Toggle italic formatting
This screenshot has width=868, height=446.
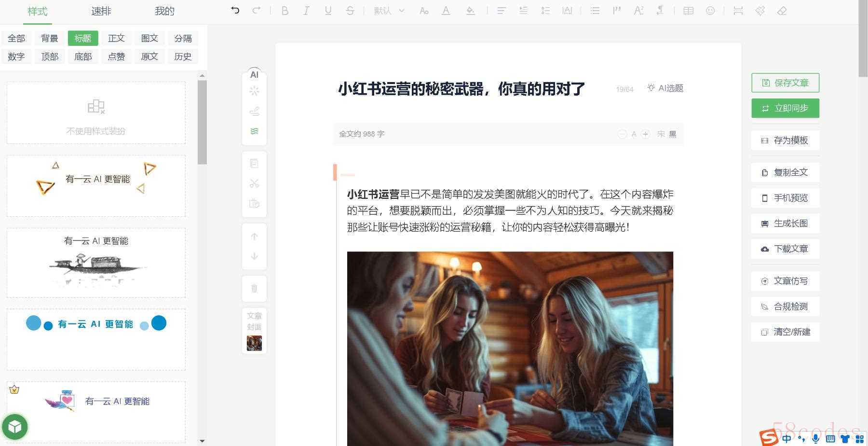(x=306, y=11)
